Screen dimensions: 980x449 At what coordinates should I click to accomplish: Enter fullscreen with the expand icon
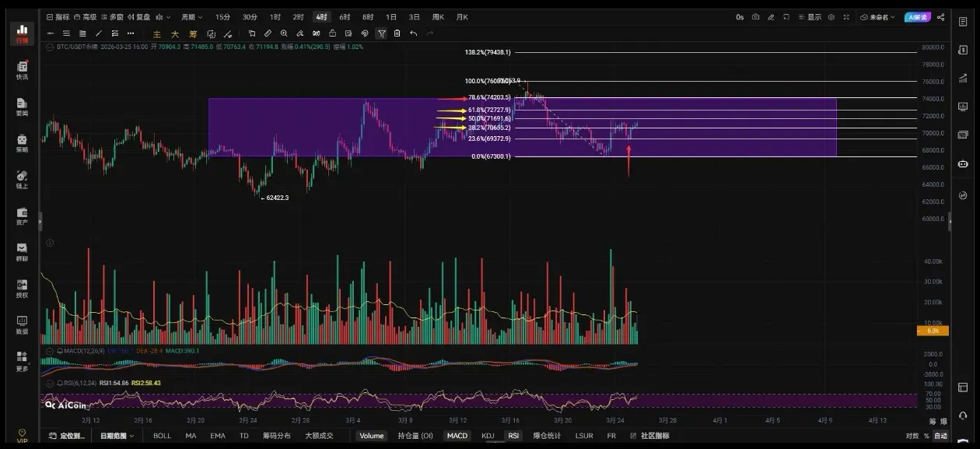click(x=848, y=16)
